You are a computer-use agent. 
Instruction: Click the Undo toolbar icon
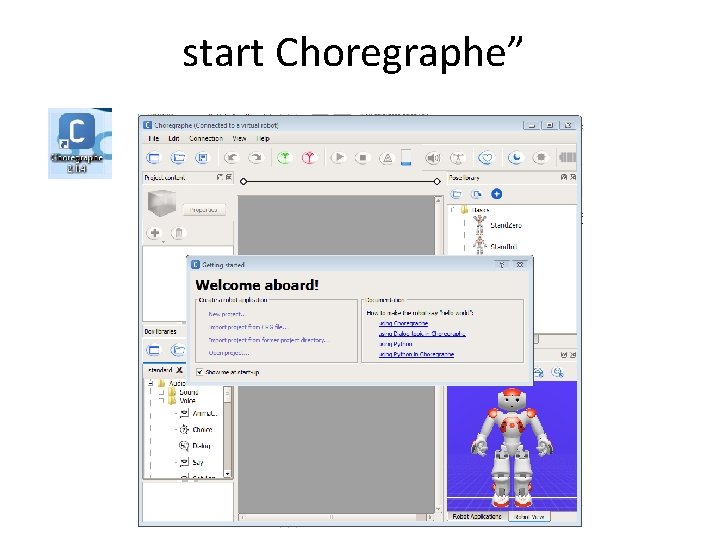(x=231, y=158)
